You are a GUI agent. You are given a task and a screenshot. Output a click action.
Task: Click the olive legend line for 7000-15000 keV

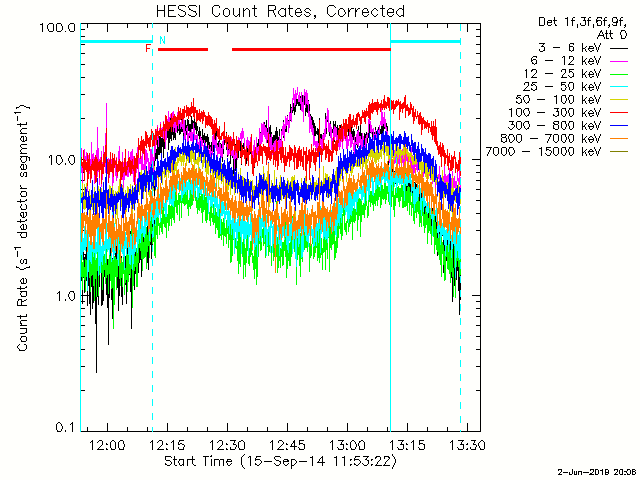pos(619,152)
